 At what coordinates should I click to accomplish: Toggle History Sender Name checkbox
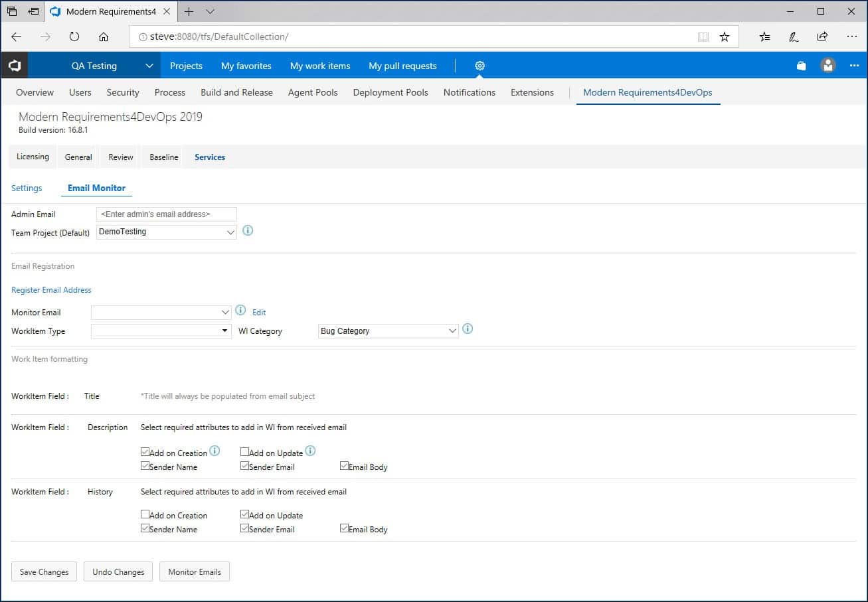(145, 528)
